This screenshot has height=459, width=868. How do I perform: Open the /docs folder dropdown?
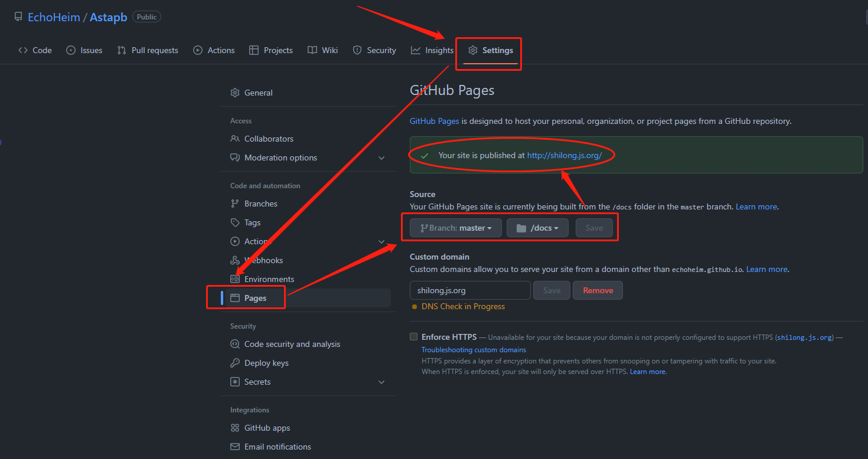coord(537,228)
